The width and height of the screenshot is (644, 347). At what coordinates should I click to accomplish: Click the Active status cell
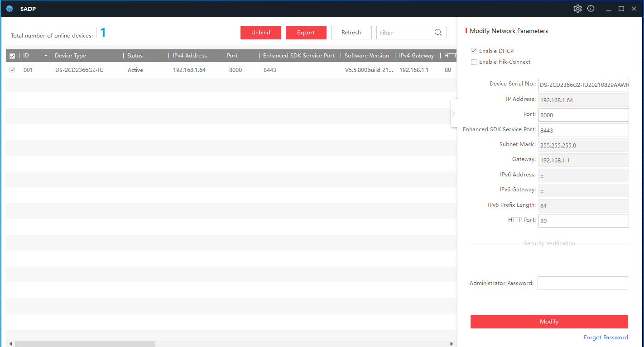pyautogui.click(x=135, y=70)
